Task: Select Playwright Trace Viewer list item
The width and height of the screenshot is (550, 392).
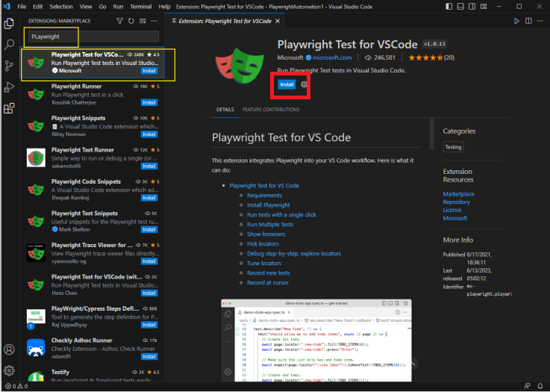Action: tap(92, 253)
